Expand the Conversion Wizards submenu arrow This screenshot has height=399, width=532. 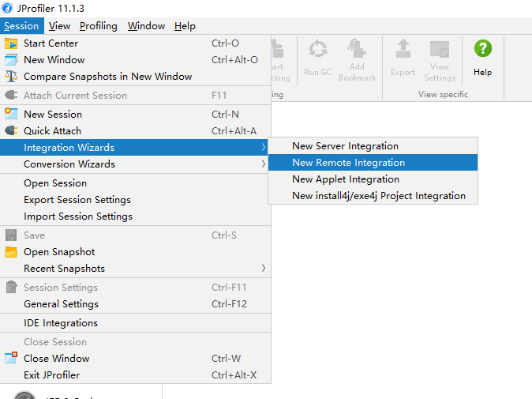(x=264, y=164)
